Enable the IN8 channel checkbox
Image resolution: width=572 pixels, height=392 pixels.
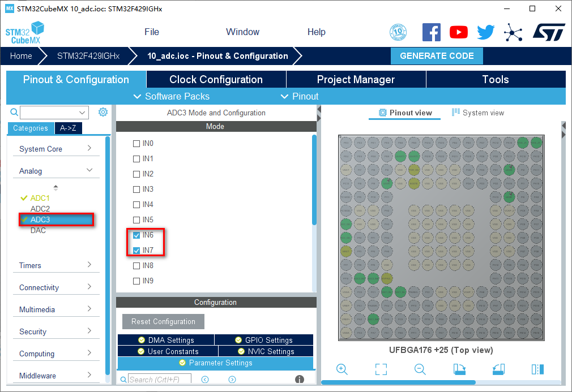[136, 266]
